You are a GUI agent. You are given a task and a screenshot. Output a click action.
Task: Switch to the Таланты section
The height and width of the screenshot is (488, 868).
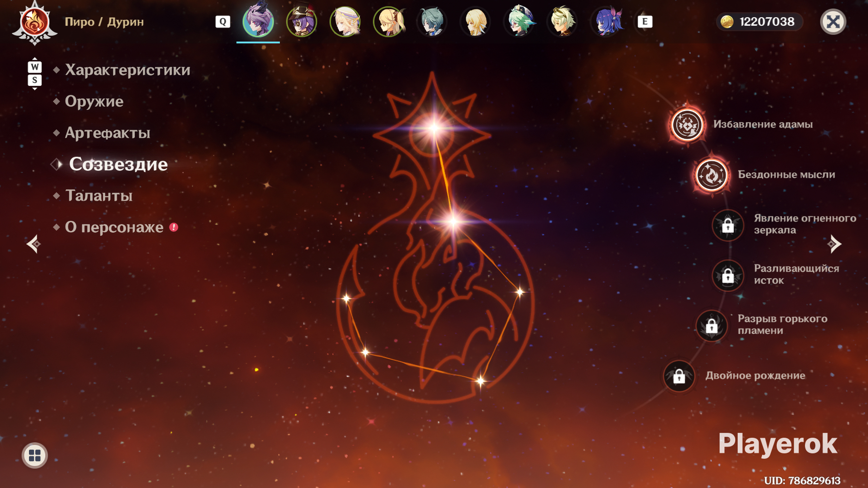pos(99,196)
